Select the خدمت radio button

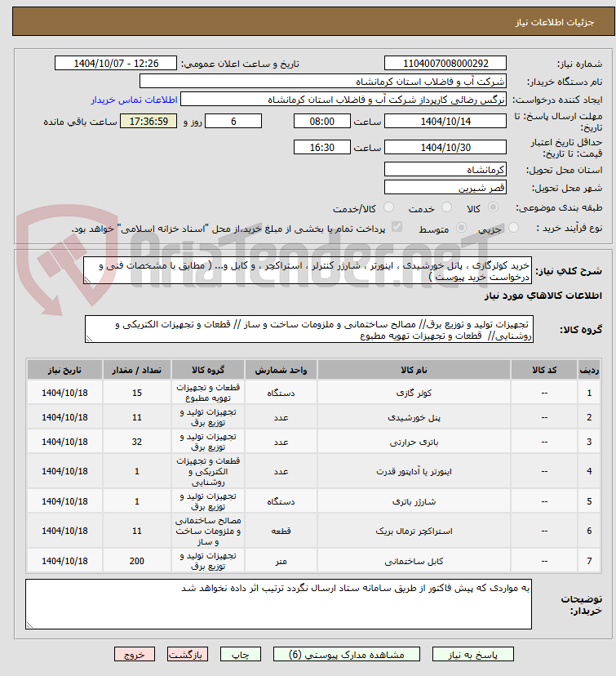coord(447,207)
